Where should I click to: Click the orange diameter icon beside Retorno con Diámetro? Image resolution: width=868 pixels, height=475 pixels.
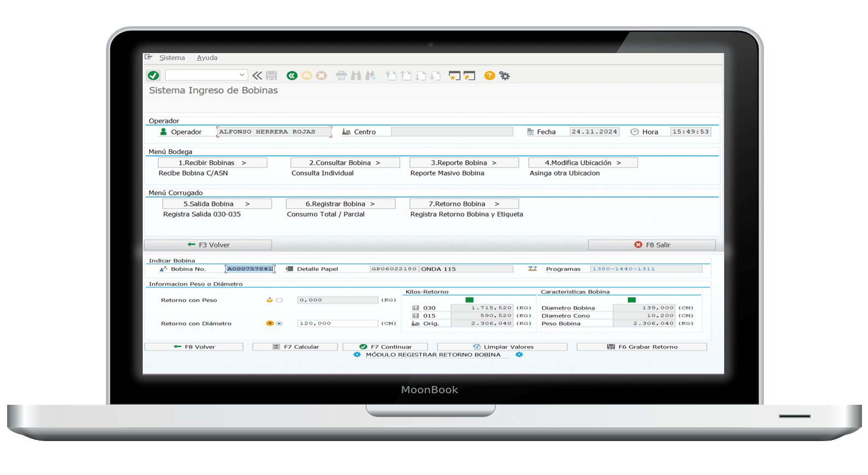(x=269, y=323)
